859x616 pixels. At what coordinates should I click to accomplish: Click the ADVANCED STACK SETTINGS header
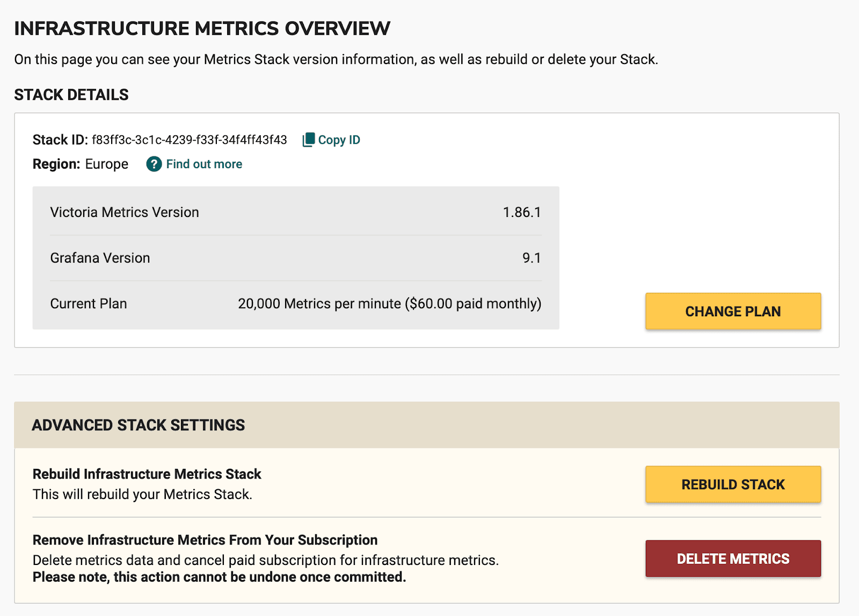click(x=139, y=425)
